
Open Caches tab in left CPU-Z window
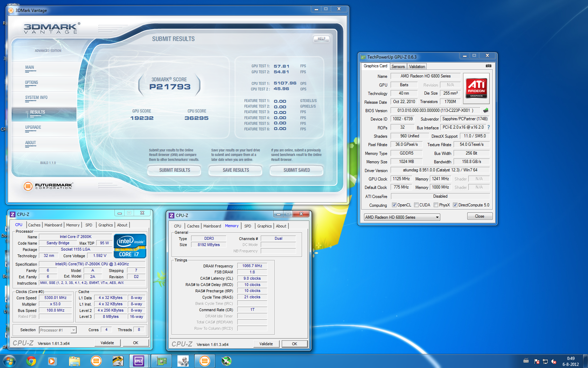pos(34,225)
